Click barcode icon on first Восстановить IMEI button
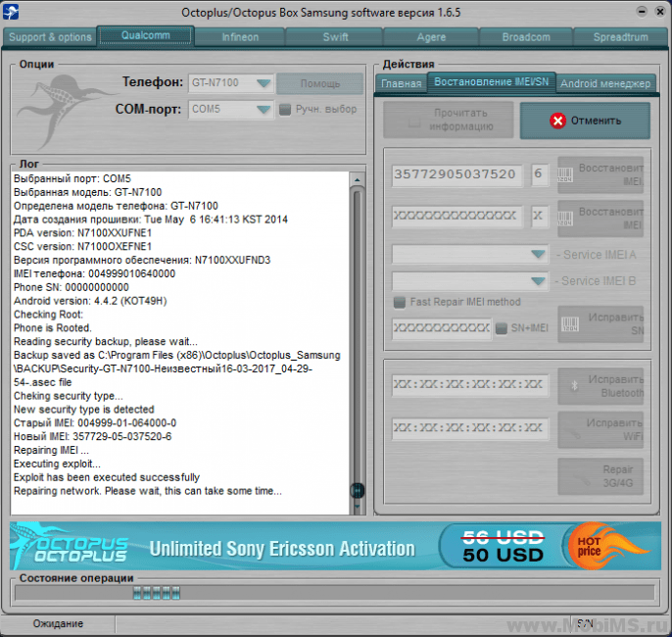Image resolution: width=672 pixels, height=637 pixels. coord(564,174)
